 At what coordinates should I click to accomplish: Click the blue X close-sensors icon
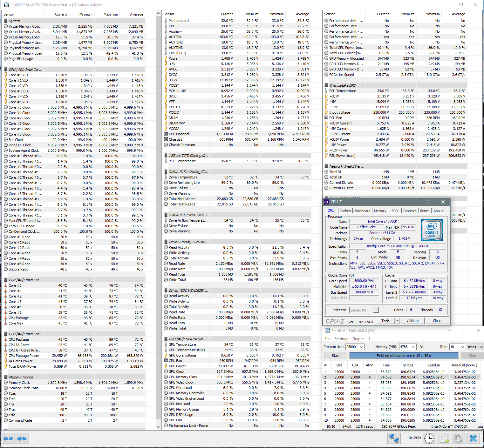[473, 438]
